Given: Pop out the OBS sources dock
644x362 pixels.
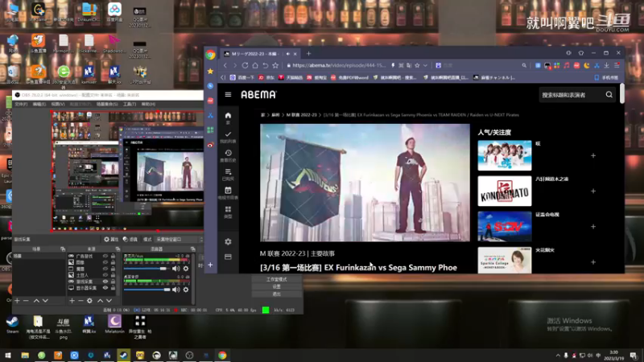Looking at the screenshot, I should coord(118,249).
